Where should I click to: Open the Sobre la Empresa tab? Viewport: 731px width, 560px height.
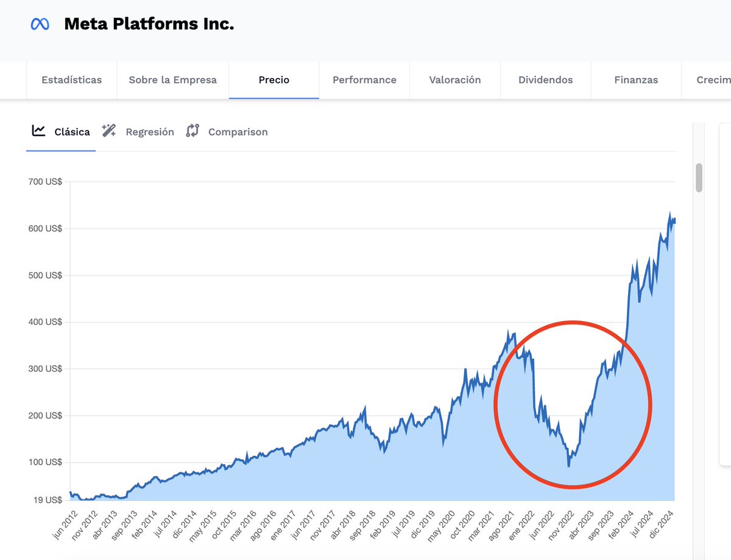coord(173,80)
